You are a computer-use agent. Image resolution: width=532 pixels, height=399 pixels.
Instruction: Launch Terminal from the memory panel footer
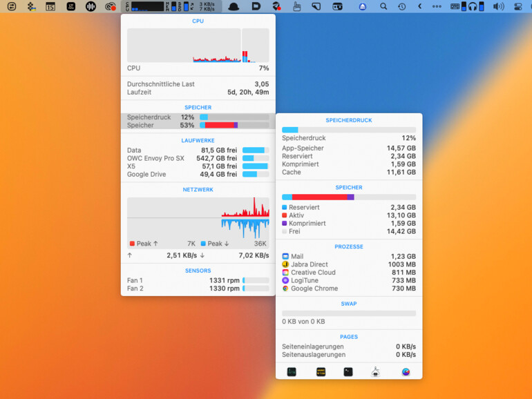click(x=348, y=372)
